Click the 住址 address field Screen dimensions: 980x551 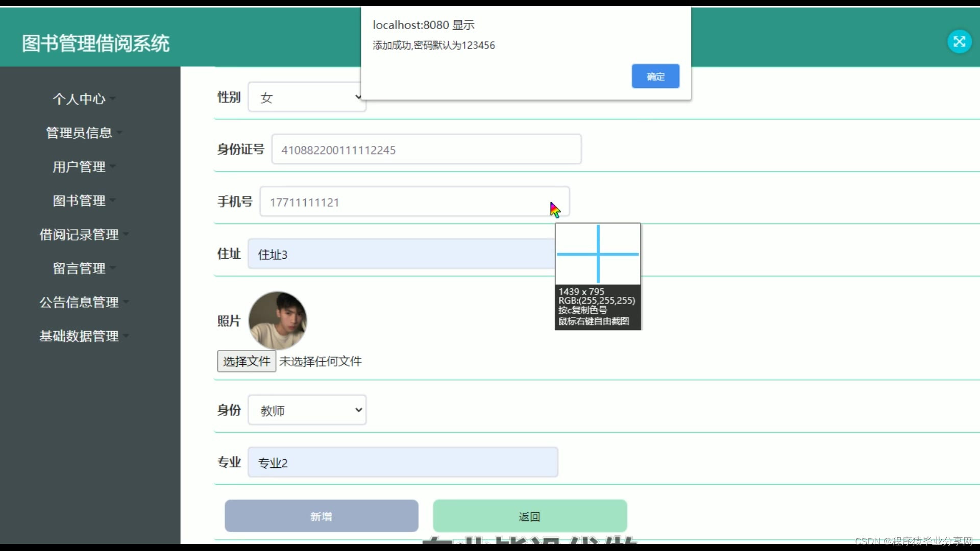pos(401,254)
